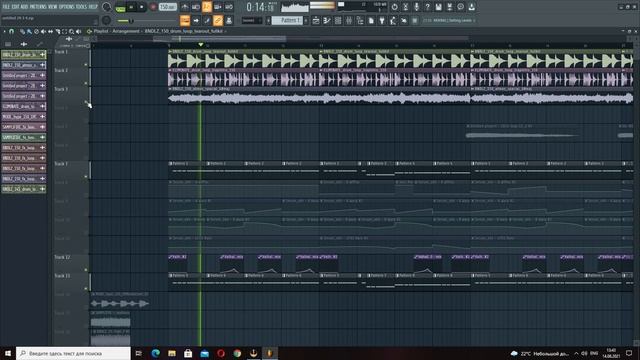Click the render export audio icon
Screen dimensions: 640x360
coord(449,7)
